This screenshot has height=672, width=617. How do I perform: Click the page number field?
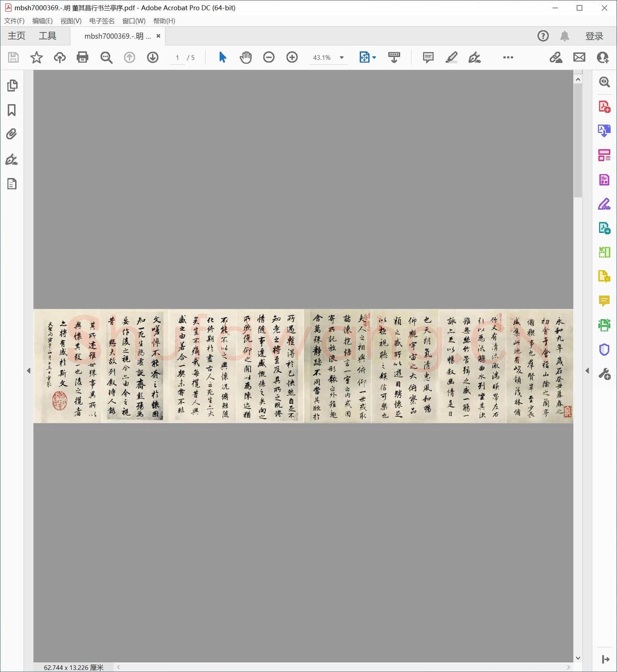(x=177, y=58)
